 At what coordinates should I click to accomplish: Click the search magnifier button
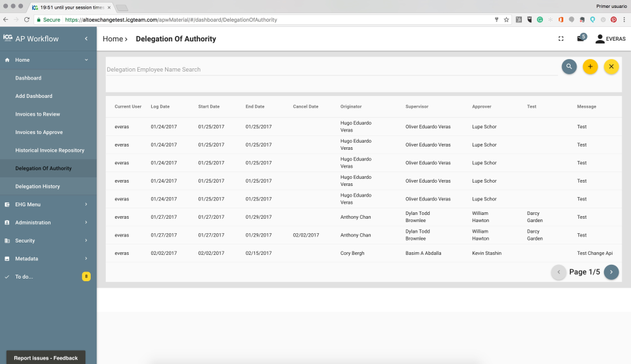[569, 67]
